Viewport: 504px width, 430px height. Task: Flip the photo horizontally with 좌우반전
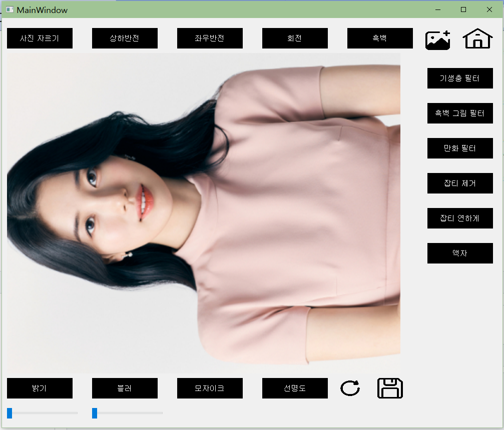210,38
